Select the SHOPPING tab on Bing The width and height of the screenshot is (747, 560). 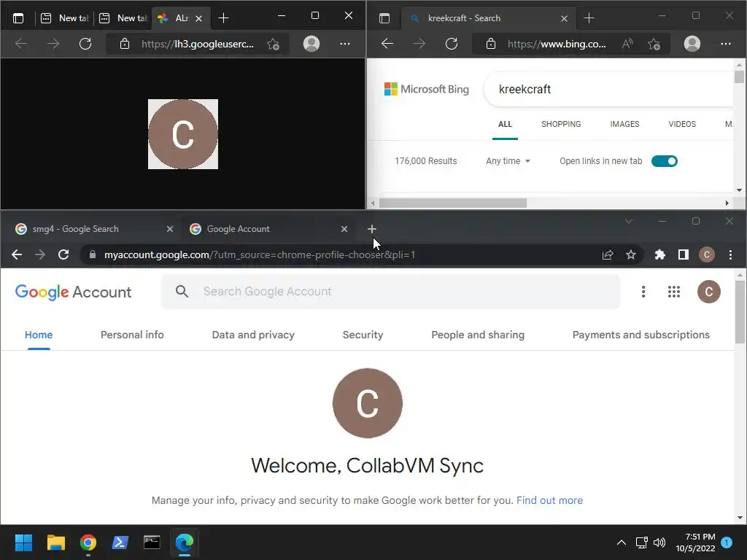pos(561,124)
